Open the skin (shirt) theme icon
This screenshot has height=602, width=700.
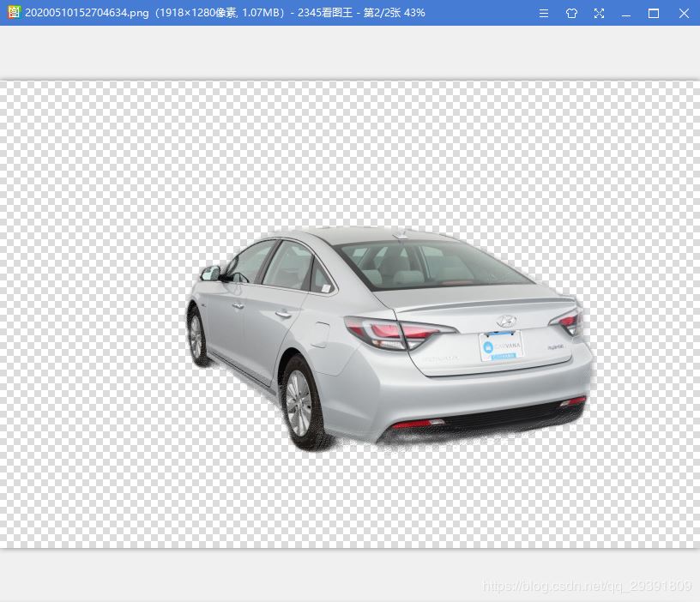[x=571, y=13]
